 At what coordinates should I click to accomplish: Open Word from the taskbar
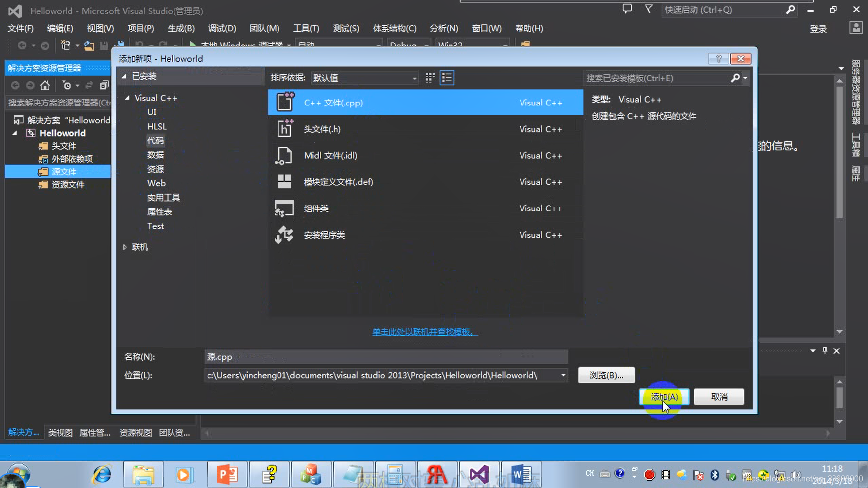point(521,475)
